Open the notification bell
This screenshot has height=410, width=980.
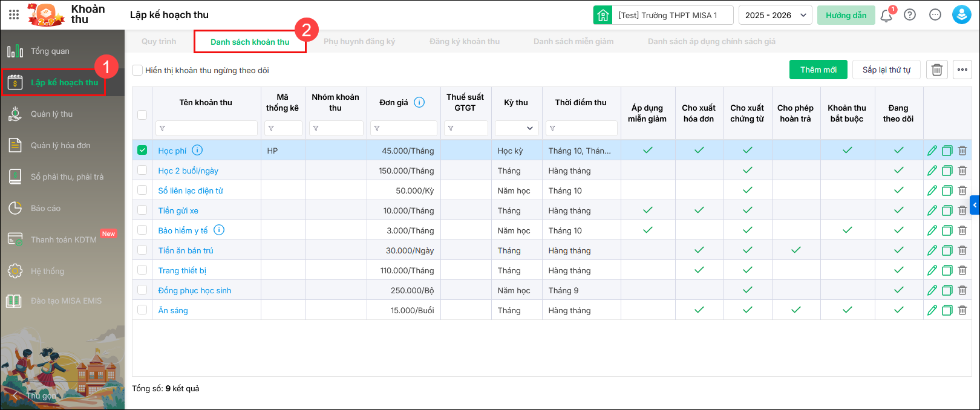[886, 15]
